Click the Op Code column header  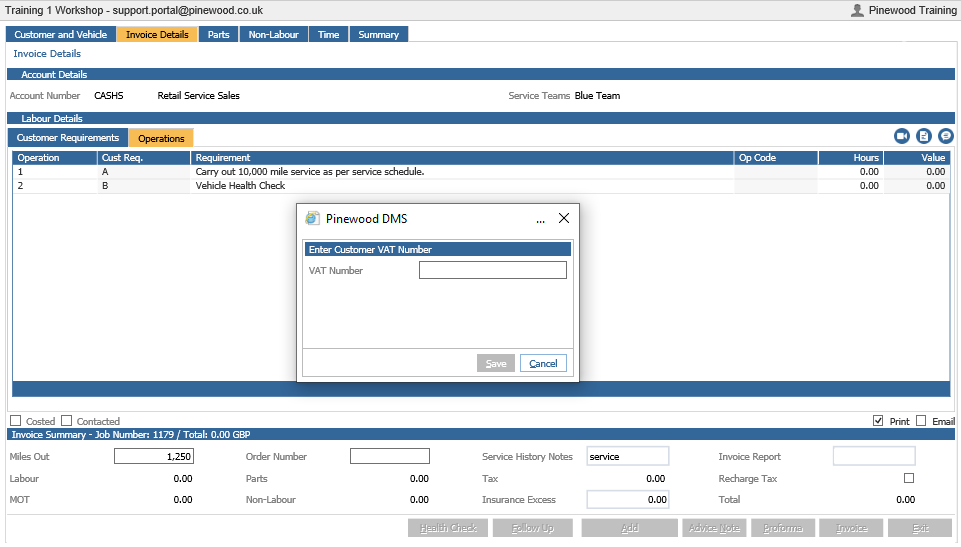click(x=776, y=158)
